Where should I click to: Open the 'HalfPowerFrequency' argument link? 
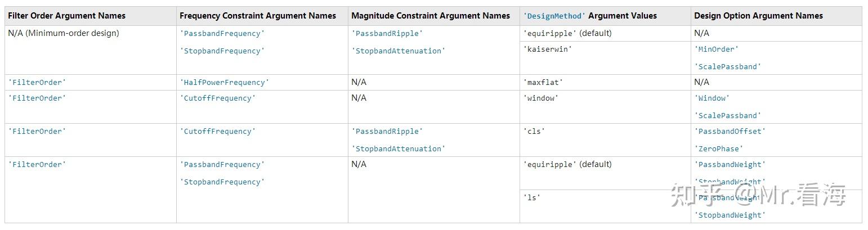pyautogui.click(x=224, y=82)
